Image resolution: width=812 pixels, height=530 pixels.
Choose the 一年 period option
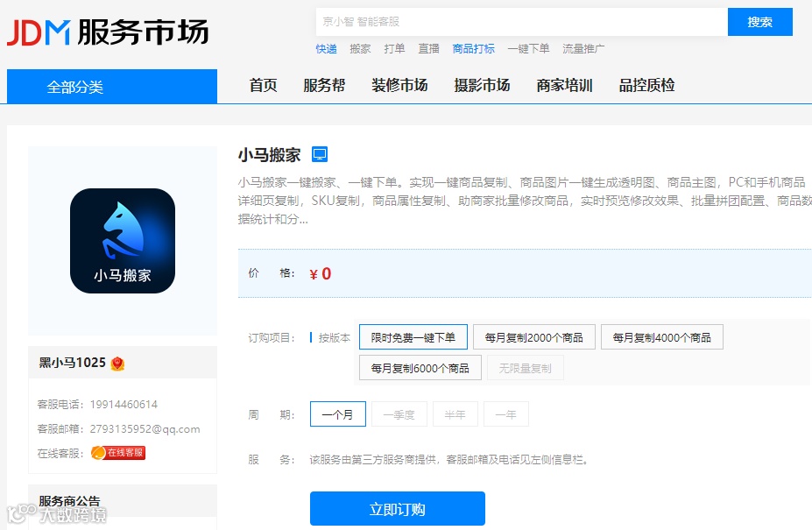(x=505, y=414)
